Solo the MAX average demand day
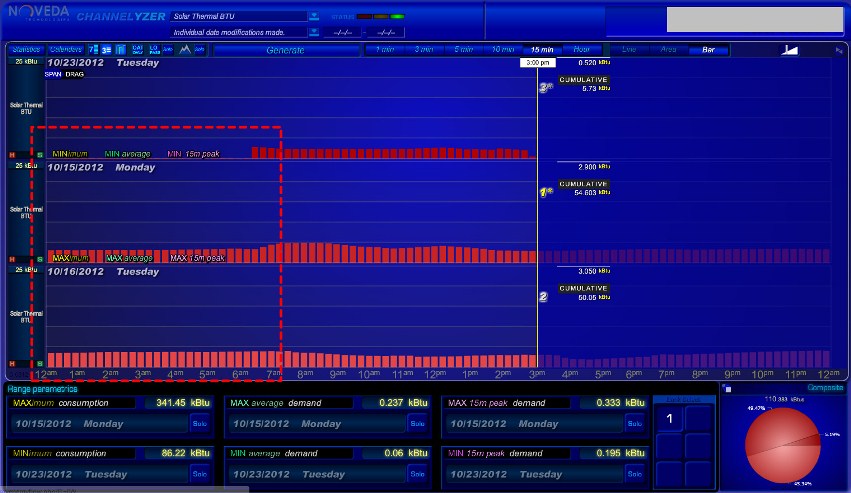 click(x=417, y=424)
